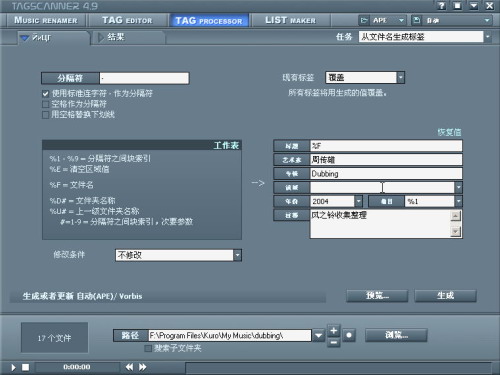The image size is (500, 375).
Task: Expand the APE format dropdown
Action: (401, 20)
